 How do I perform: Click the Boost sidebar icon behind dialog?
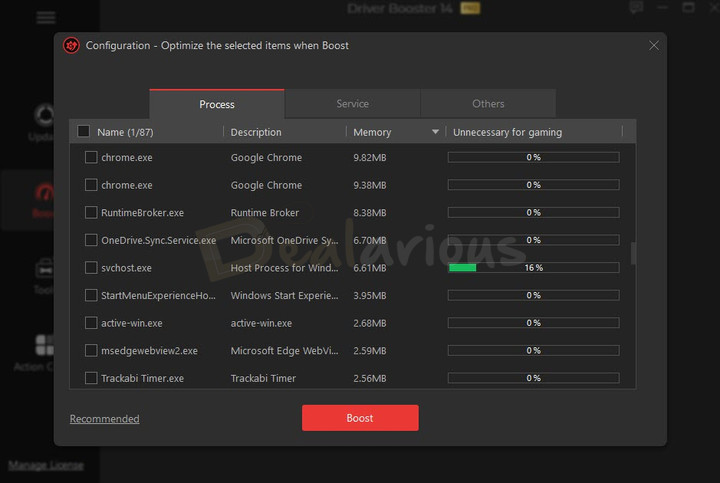[x=44, y=192]
